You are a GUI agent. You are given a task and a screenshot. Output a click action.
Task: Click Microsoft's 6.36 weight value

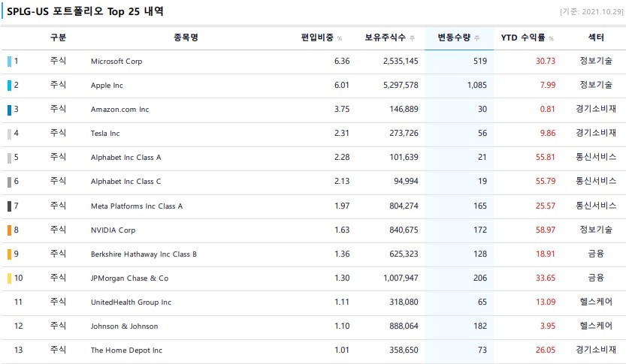[x=342, y=61]
